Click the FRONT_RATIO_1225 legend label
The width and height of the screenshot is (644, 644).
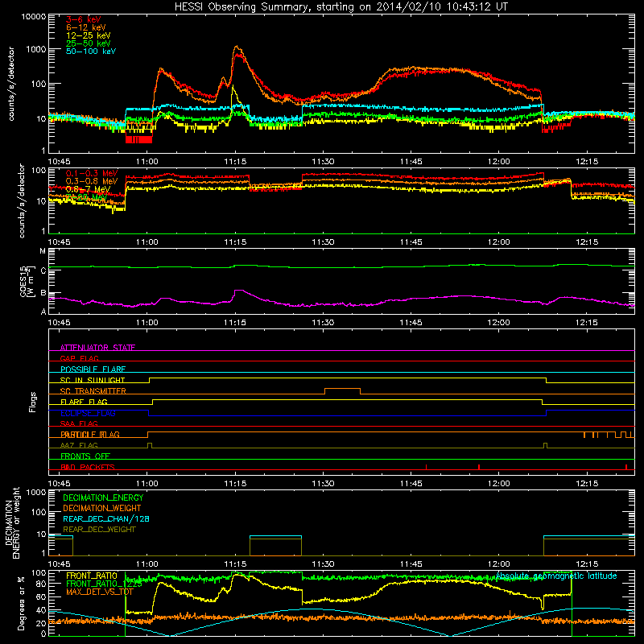(x=104, y=584)
